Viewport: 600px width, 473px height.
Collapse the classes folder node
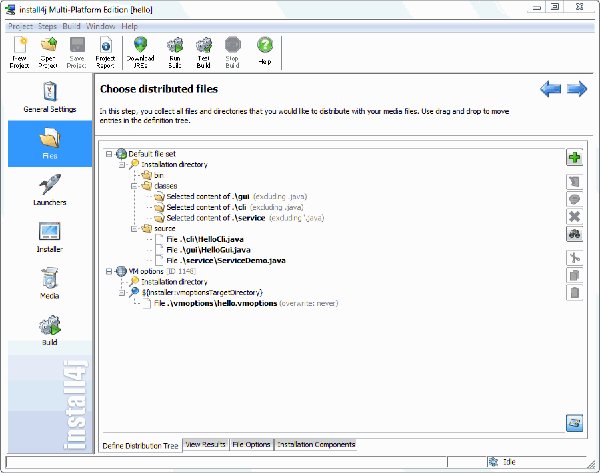click(134, 186)
